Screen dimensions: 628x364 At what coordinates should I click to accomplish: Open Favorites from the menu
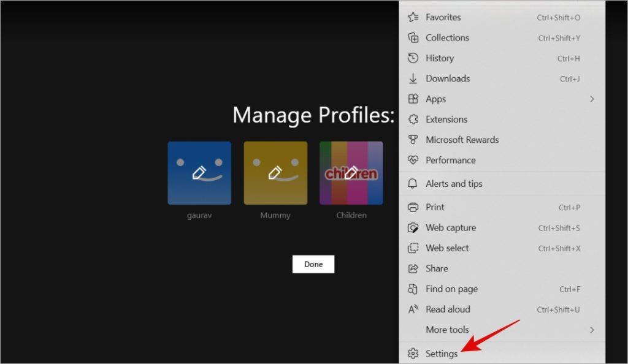click(x=502, y=17)
